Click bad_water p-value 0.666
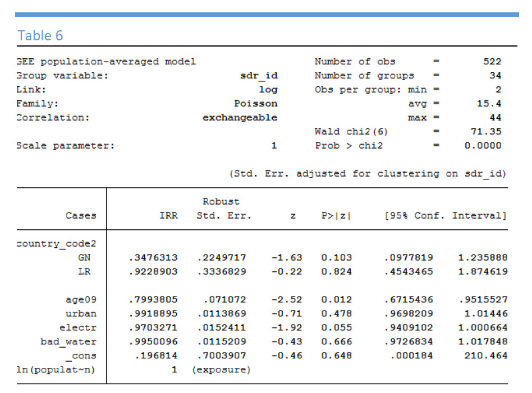This screenshot has width=532, height=393. pos(337,341)
